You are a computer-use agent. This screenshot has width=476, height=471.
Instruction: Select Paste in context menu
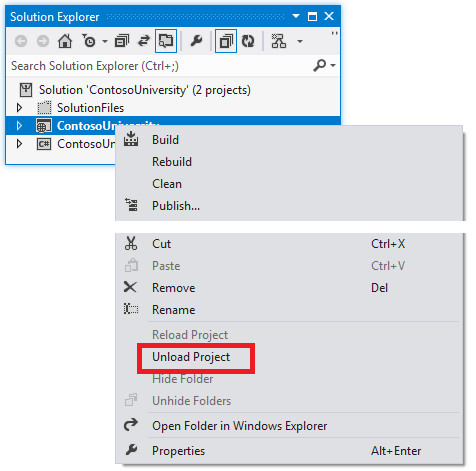(x=166, y=266)
